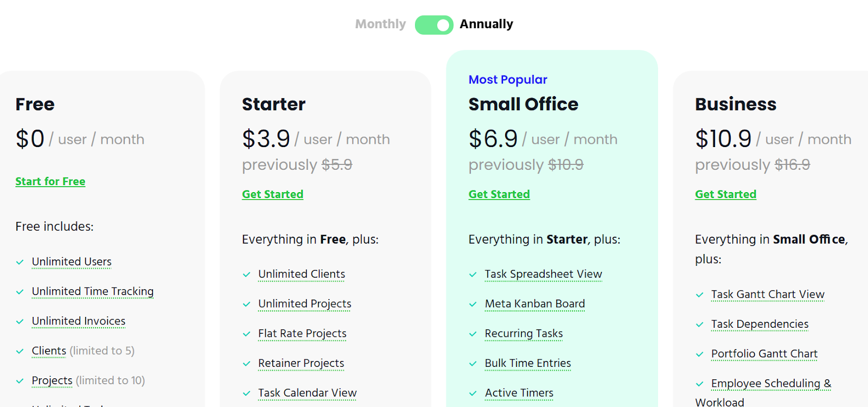Viewport: 868px width, 407px height.
Task: Click checkmark icon beside Retainer Projects
Action: [x=247, y=364]
